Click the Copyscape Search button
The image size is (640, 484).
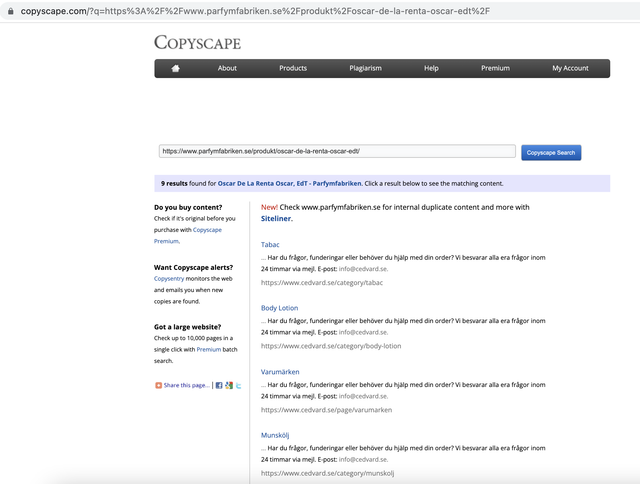click(551, 153)
